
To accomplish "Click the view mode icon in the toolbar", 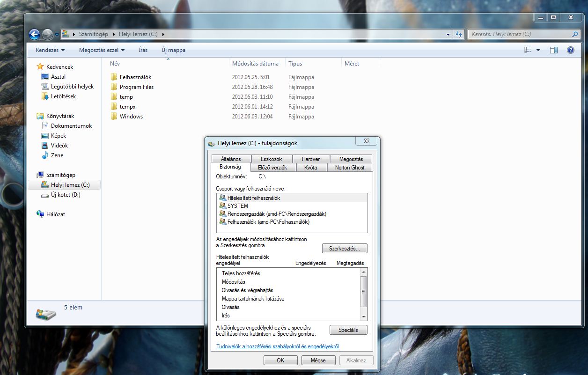I will pyautogui.click(x=528, y=50).
